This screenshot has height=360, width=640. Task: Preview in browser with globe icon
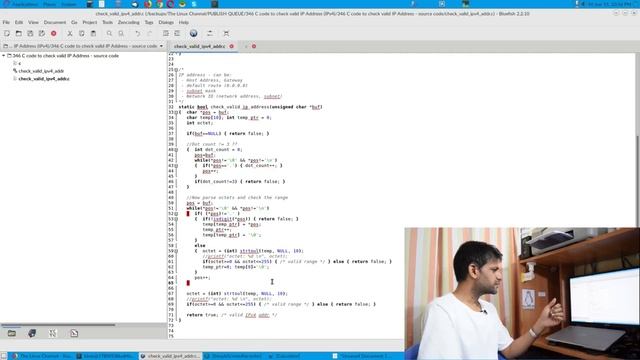point(193,33)
